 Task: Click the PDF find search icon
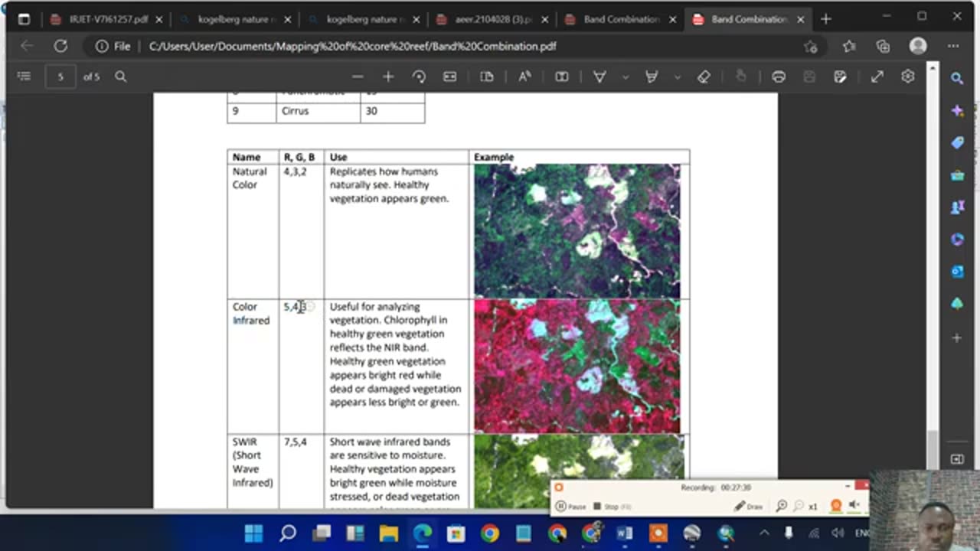[120, 77]
